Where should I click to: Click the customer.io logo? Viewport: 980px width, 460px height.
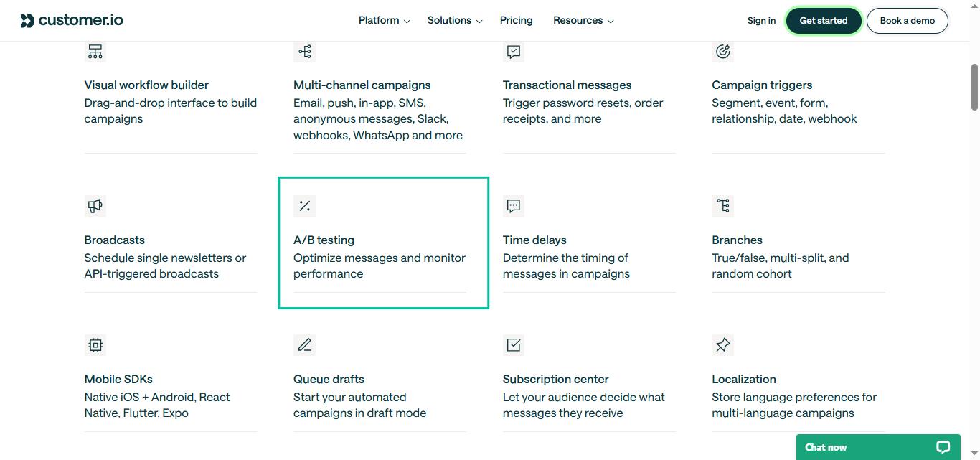coord(71,20)
